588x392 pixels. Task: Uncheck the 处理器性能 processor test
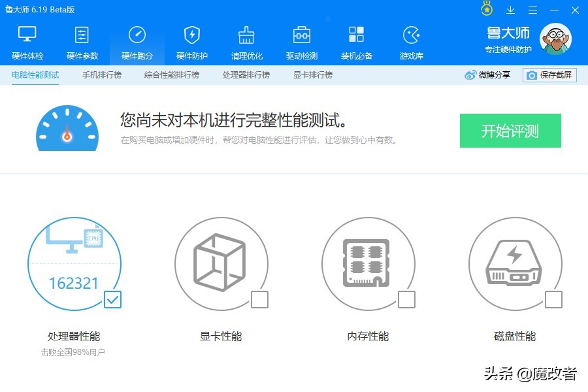[x=112, y=301]
